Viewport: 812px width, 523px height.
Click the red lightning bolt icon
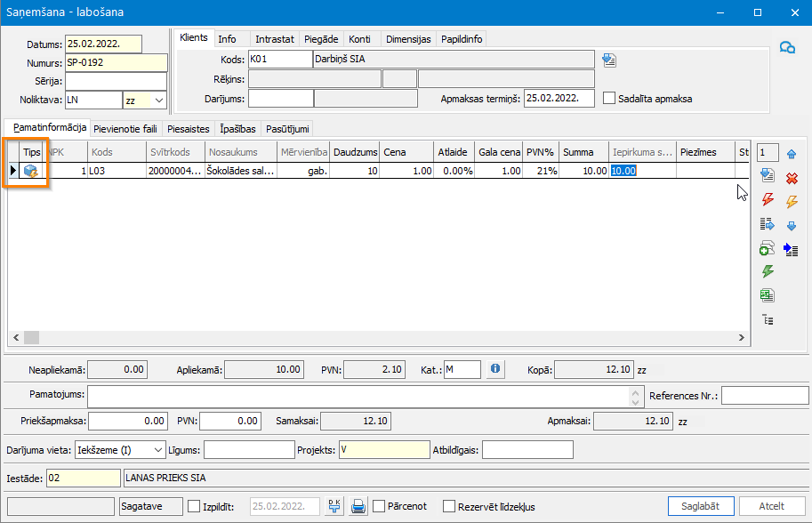[x=768, y=200]
